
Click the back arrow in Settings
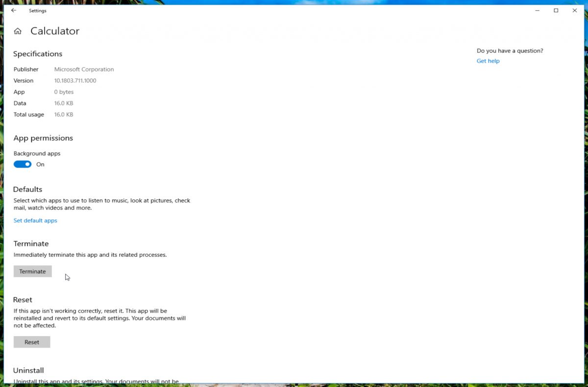[13, 10]
